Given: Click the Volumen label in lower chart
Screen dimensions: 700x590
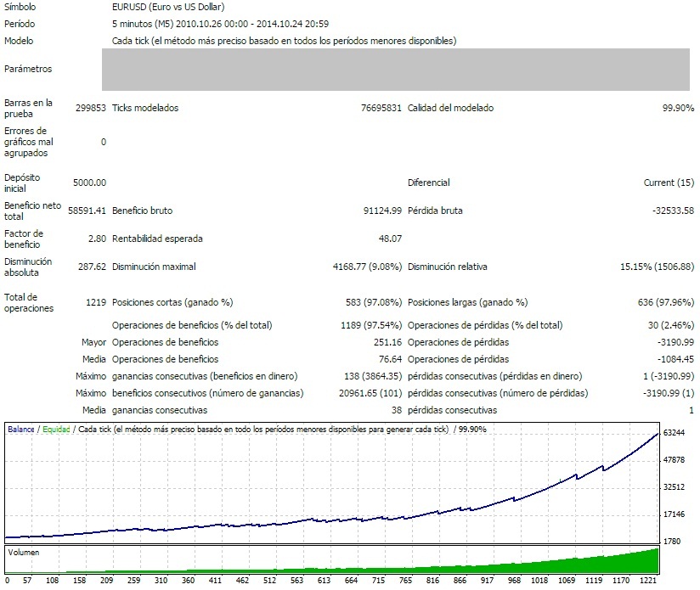Looking at the screenshot, I should (x=23, y=552).
